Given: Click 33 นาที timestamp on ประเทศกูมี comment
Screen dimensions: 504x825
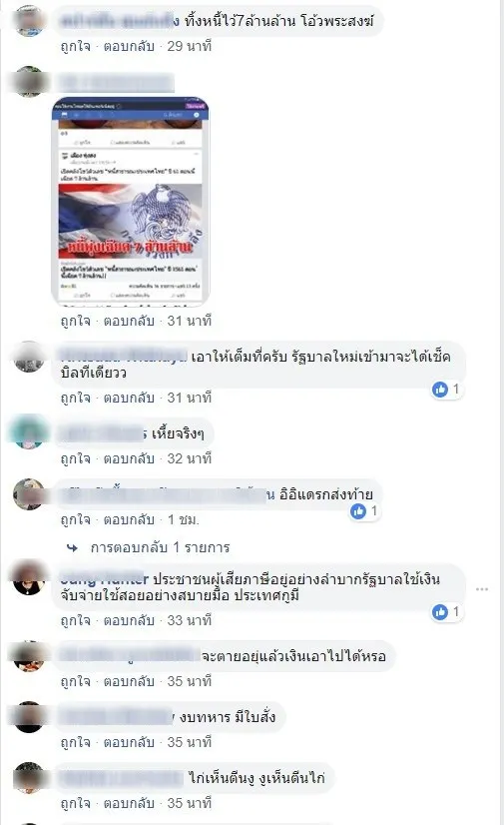Looking at the screenshot, I should point(190,621).
